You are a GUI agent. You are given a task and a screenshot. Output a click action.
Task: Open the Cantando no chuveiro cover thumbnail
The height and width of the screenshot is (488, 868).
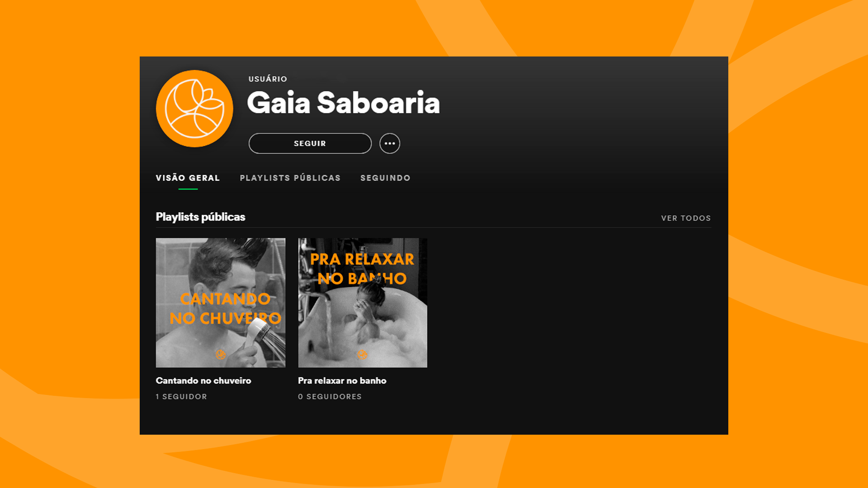coord(221,303)
